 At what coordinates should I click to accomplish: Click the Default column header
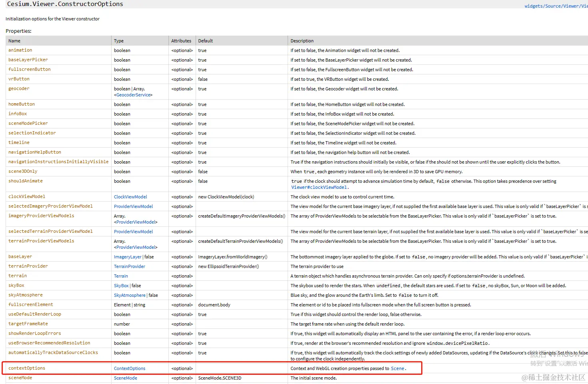(x=206, y=41)
